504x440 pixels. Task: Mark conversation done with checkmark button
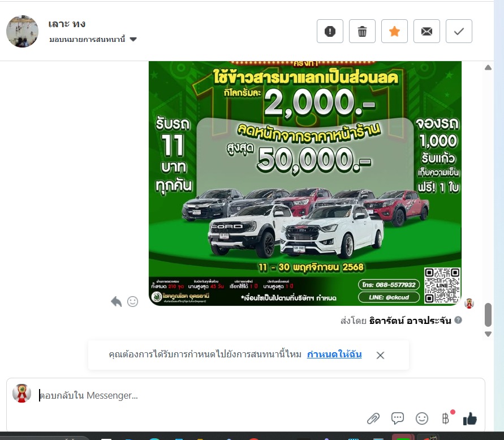coord(459,31)
